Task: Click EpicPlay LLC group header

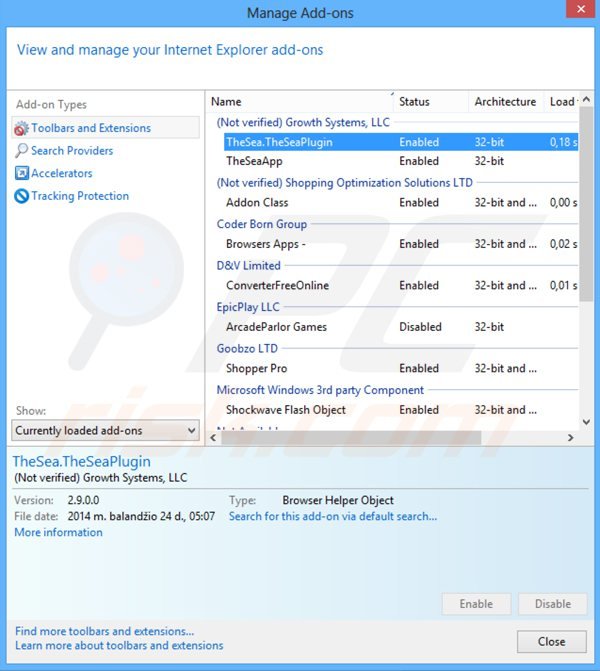Action: [x=248, y=307]
